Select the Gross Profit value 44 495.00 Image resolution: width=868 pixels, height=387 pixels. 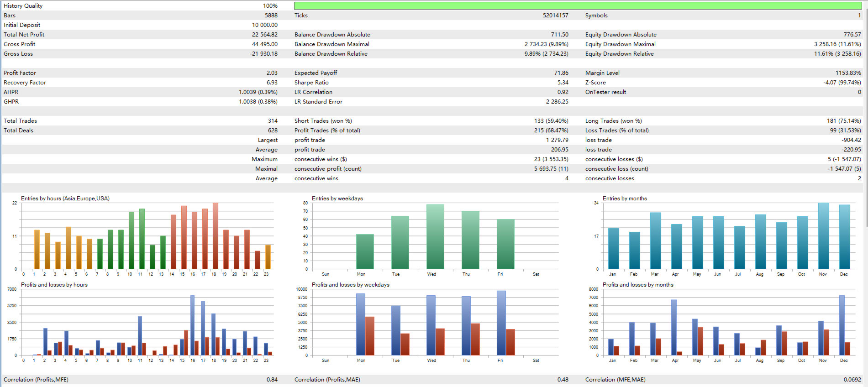264,44
